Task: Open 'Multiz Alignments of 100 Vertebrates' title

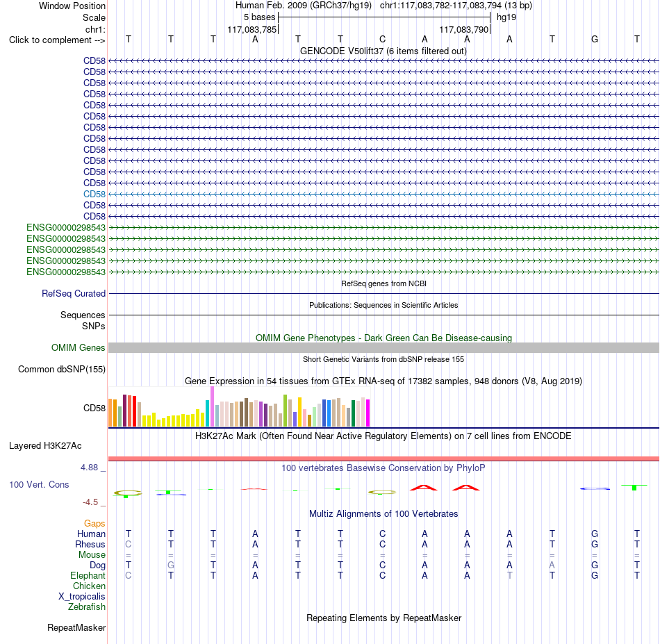Action: [383, 514]
